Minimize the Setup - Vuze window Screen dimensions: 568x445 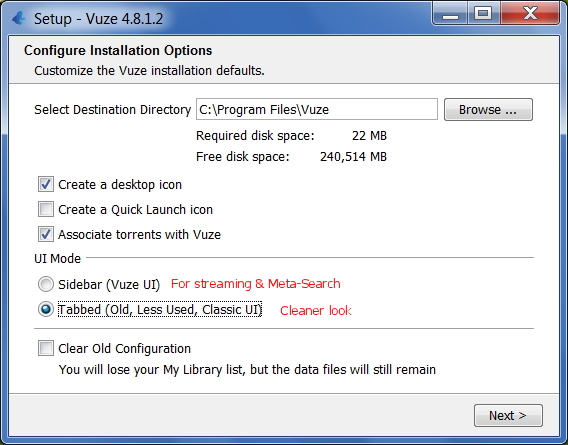coord(450,14)
